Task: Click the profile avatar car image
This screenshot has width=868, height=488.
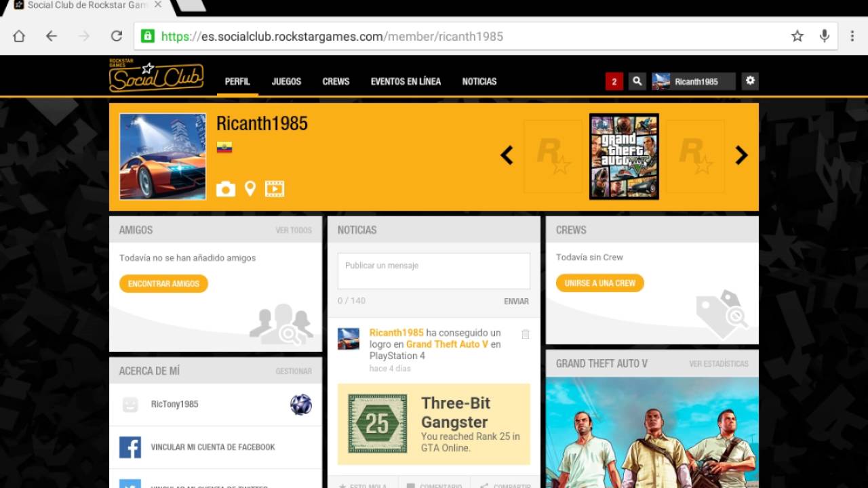Action: point(163,157)
